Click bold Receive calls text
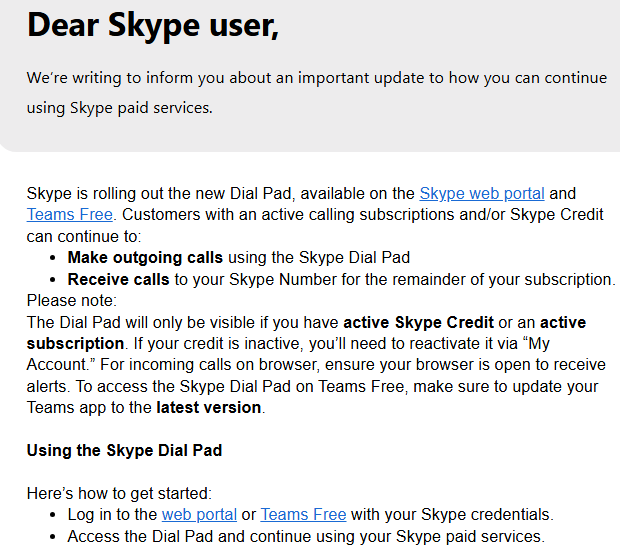This screenshot has height=549, width=620. [119, 279]
